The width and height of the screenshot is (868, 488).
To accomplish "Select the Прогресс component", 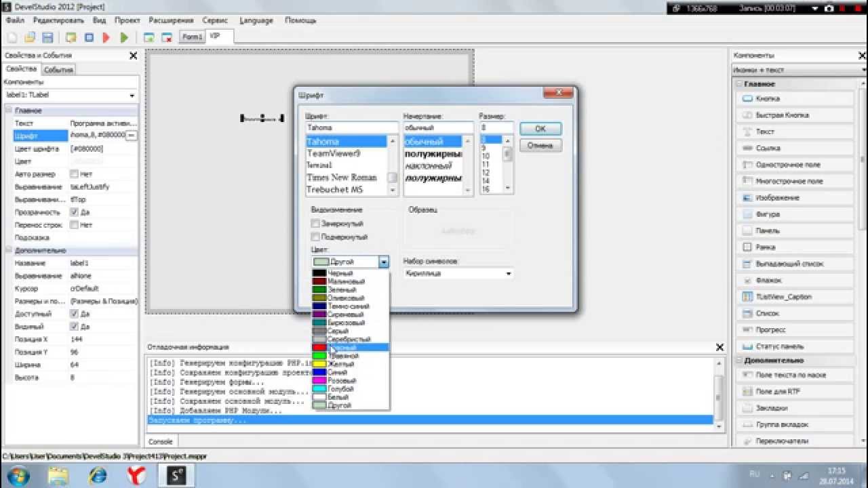I will pyautogui.click(x=795, y=329).
